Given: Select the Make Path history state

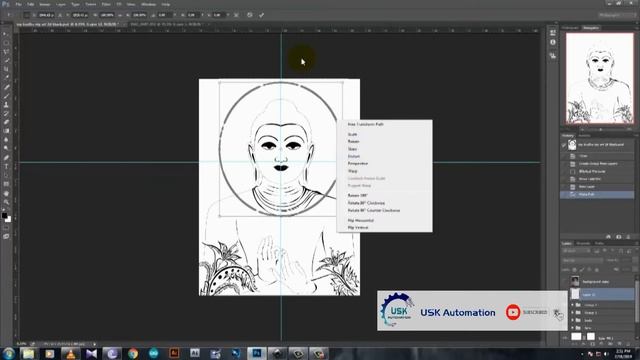Looking at the screenshot, I should pos(597,194).
